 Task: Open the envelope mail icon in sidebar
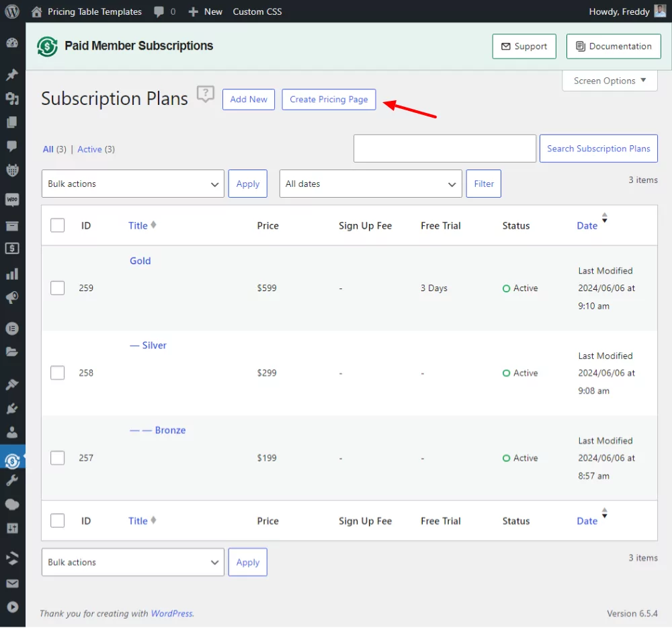coord(12,584)
